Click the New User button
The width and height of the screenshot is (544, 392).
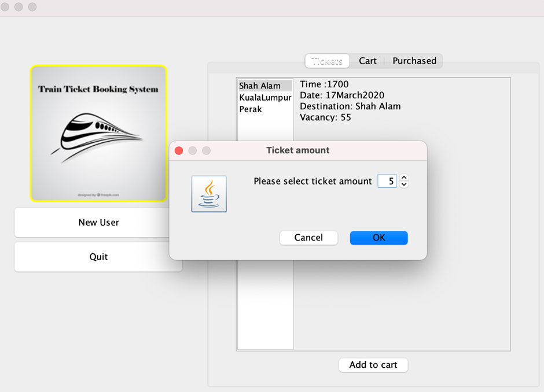98,223
